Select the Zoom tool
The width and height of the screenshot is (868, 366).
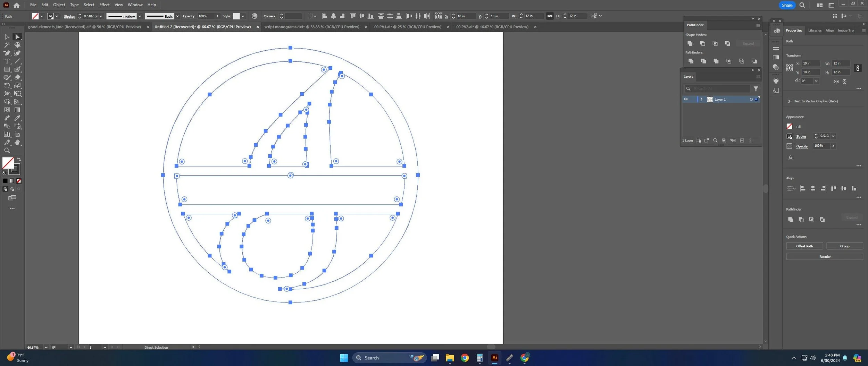(7, 151)
